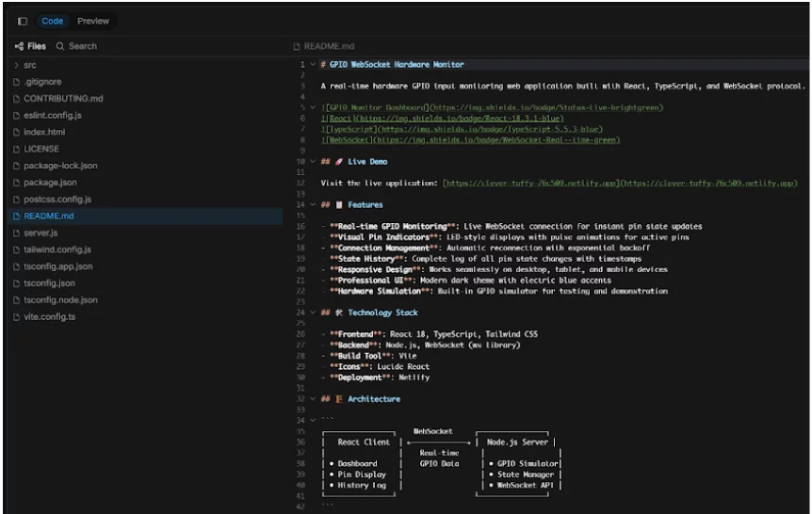The width and height of the screenshot is (812, 514).
Task: Click the README.md file icon in tree
Action: 16,216
